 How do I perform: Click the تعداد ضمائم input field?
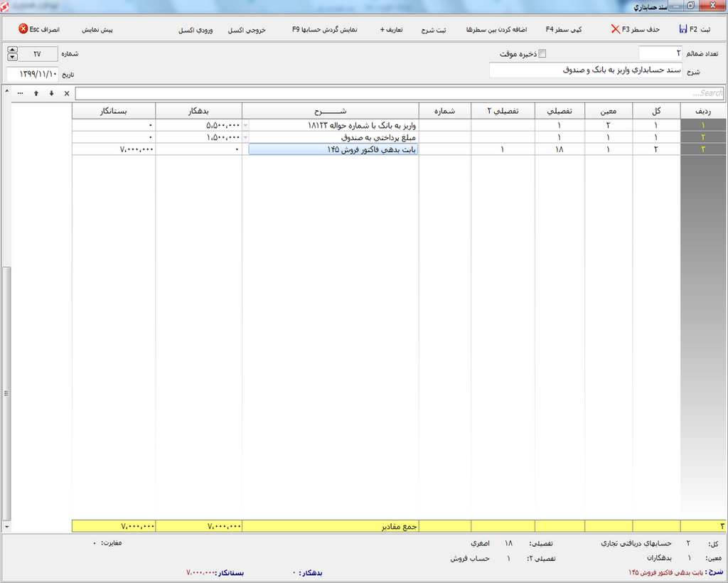click(x=660, y=53)
